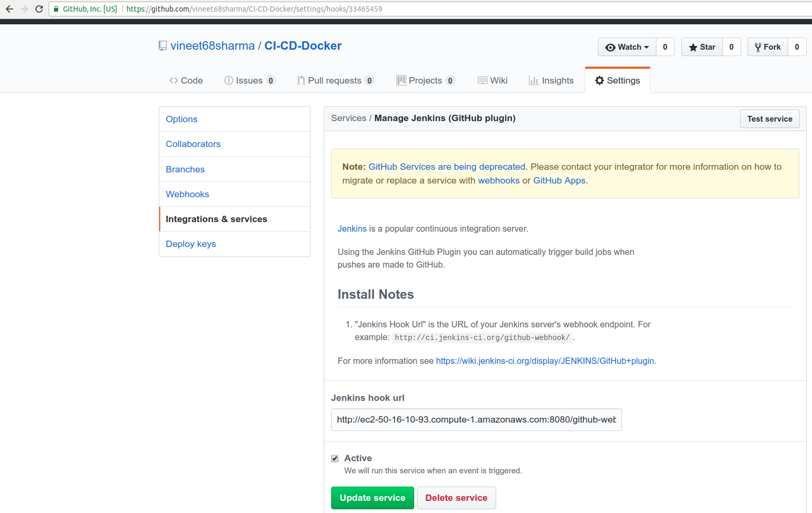The height and width of the screenshot is (513, 812).
Task: Open Deploy keys in settings sidebar
Action: [x=234, y=244]
